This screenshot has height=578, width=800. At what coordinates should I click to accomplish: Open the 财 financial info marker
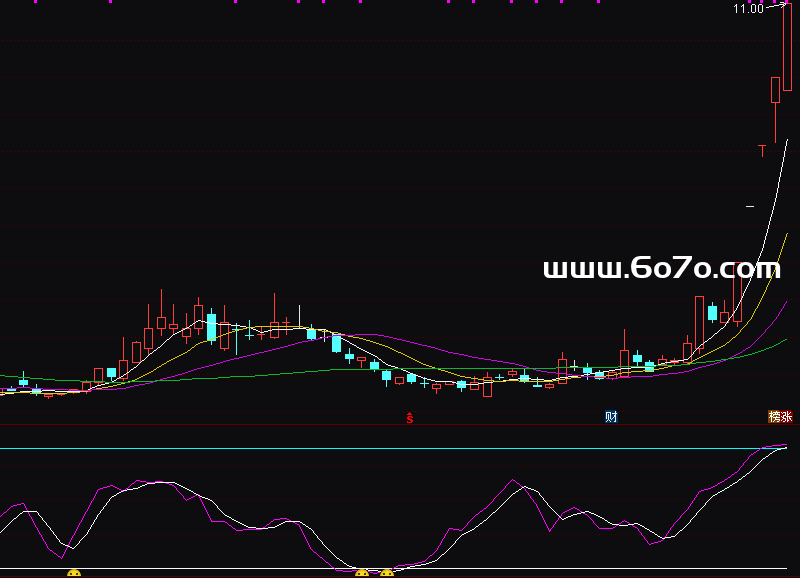[x=611, y=416]
